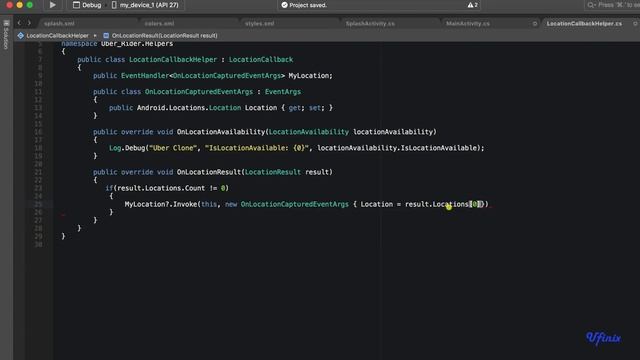The image size is (640, 360).
Task: Click 'OnLocationAvailability' method name
Action: pos(221,132)
